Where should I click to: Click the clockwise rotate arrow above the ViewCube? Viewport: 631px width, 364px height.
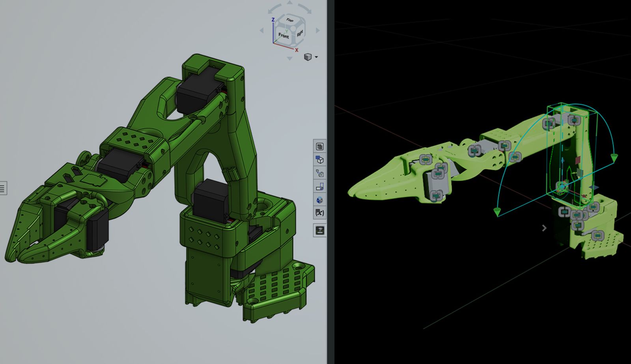point(304,9)
